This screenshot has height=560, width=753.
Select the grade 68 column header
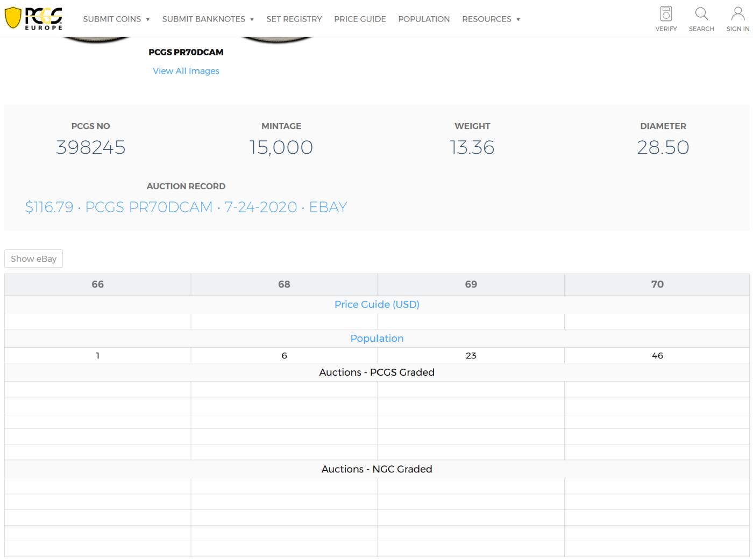click(x=284, y=284)
